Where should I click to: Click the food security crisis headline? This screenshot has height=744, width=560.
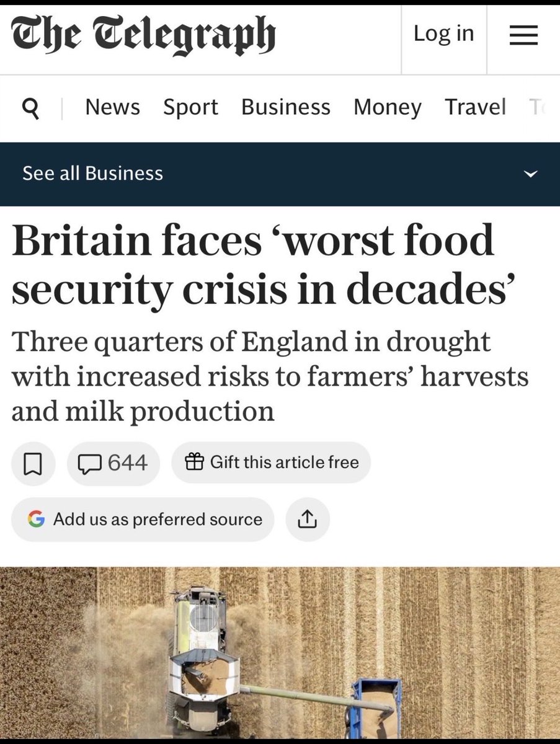coord(264,266)
